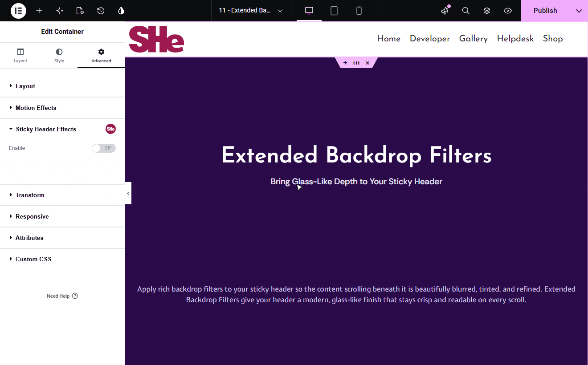Click the SHe badge in Sticky Header Effects
Viewport: 588px width, 365px height.
pos(110,129)
